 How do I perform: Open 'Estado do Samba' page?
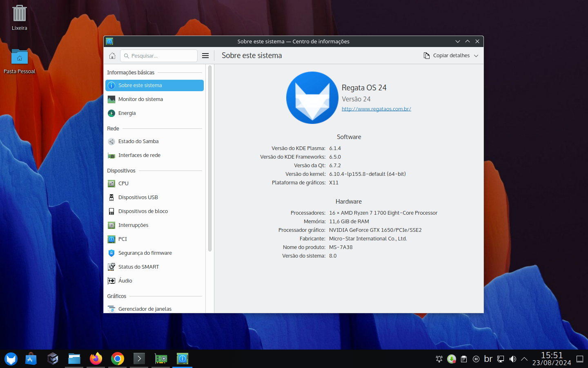(154, 141)
